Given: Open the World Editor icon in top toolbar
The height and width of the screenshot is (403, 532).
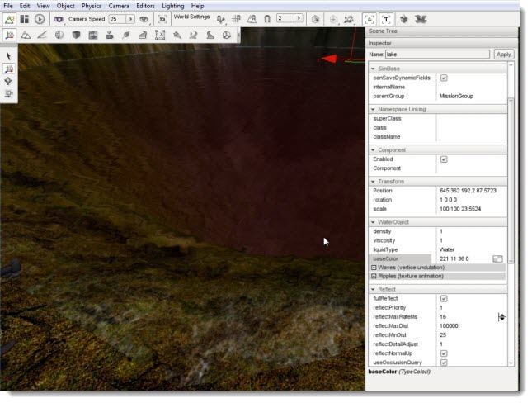Looking at the screenshot, I should pyautogui.click(x=10, y=19).
